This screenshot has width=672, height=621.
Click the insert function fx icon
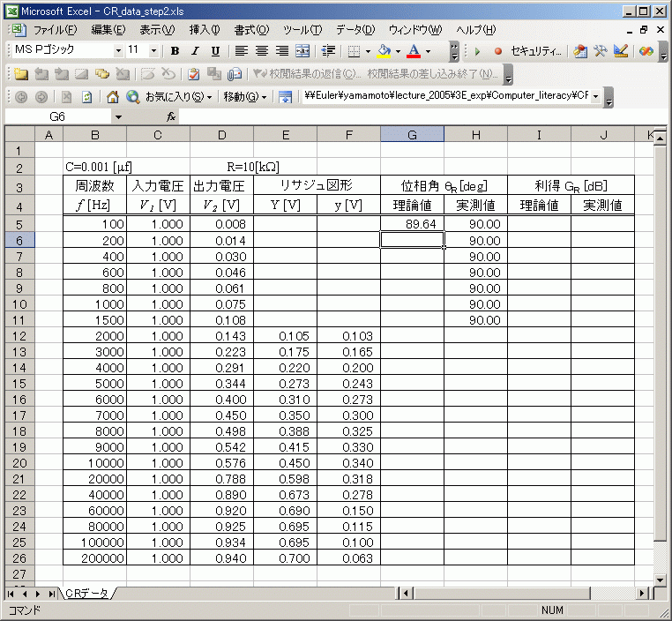point(171,116)
